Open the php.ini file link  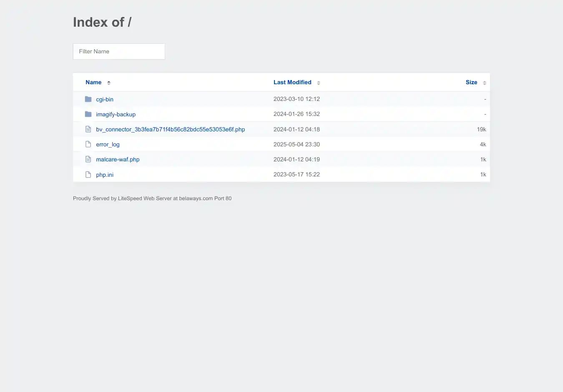point(105,175)
